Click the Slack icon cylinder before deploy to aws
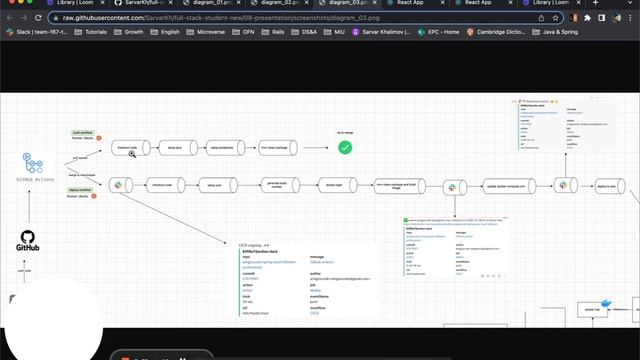Screen dimensions: 640x360 pyautogui.click(x=566, y=185)
